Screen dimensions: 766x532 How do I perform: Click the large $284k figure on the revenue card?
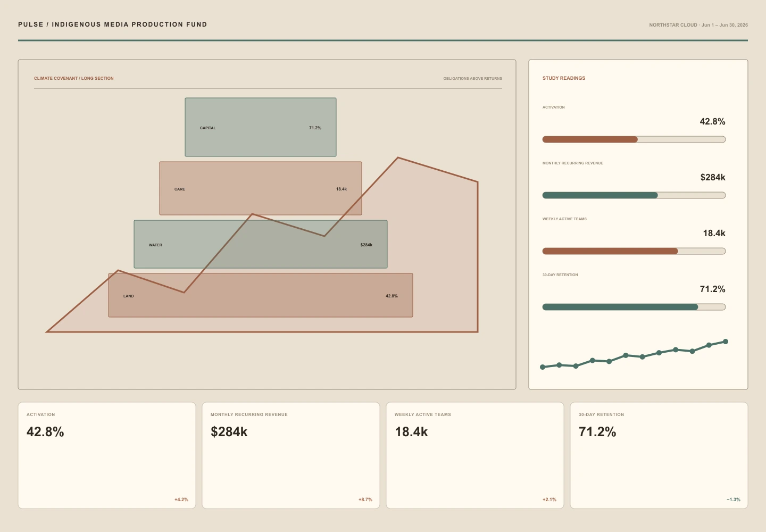pyautogui.click(x=229, y=432)
